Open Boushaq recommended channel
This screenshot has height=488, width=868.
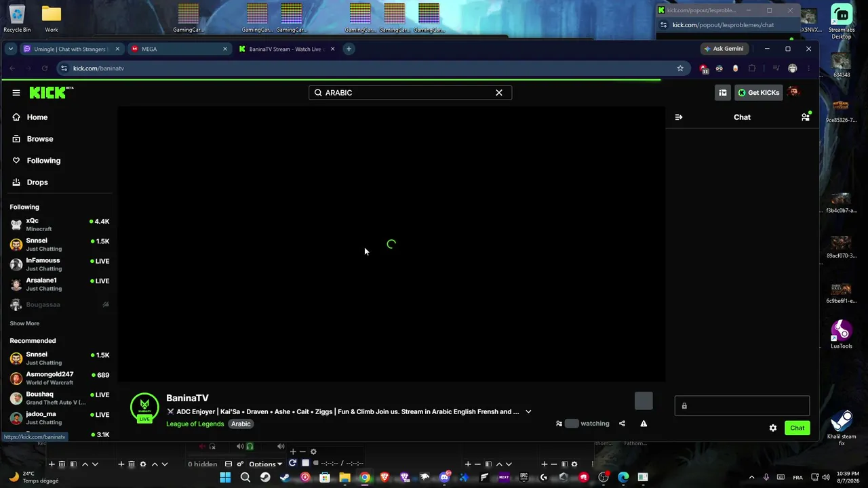pos(59,398)
